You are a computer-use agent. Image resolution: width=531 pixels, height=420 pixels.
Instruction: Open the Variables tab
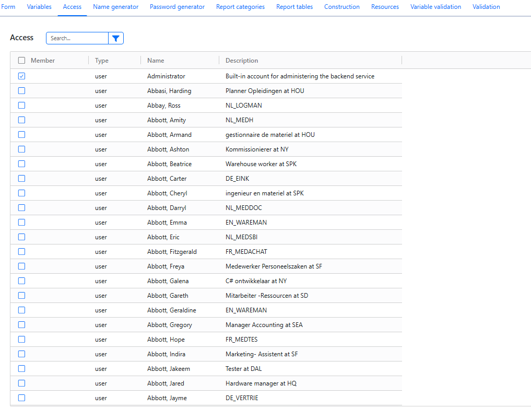(39, 7)
